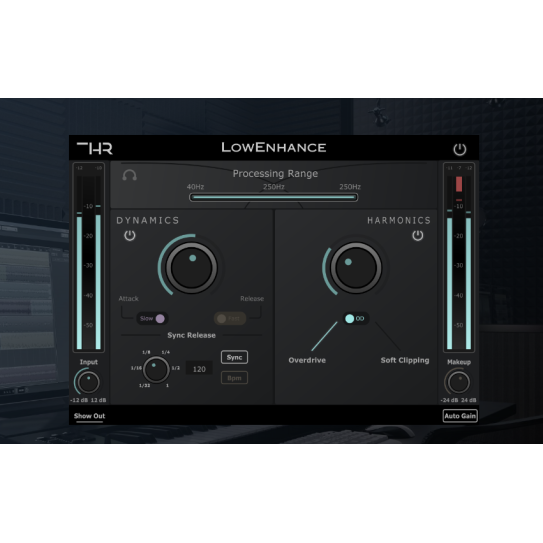Screen dimensions: 543x543
Task: Toggle the main plugin power button
Action: click(x=460, y=149)
